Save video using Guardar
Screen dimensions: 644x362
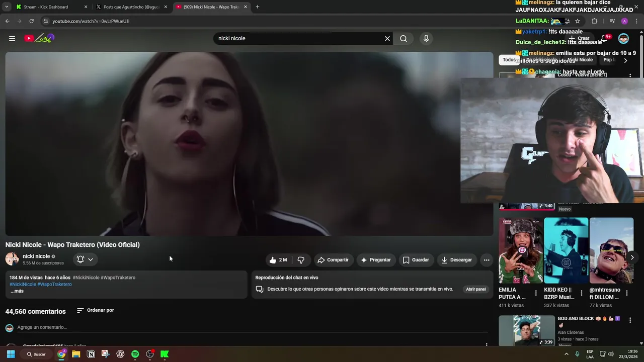pyautogui.click(x=416, y=260)
